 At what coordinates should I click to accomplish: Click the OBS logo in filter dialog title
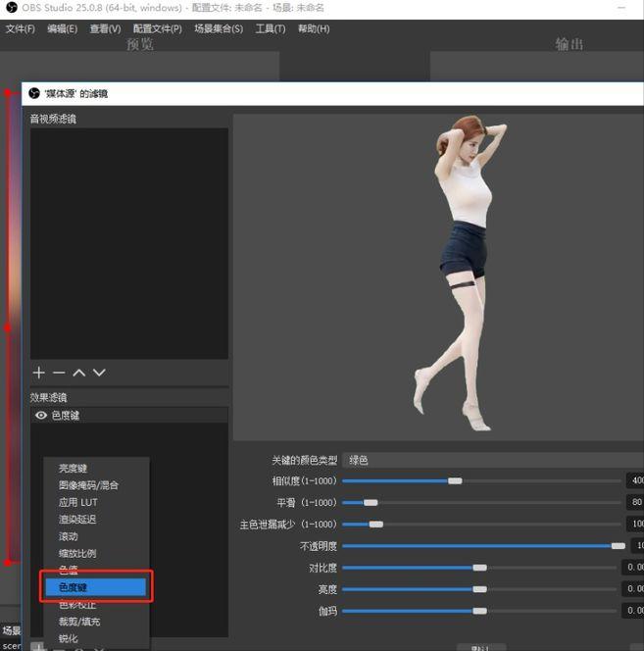click(35, 93)
